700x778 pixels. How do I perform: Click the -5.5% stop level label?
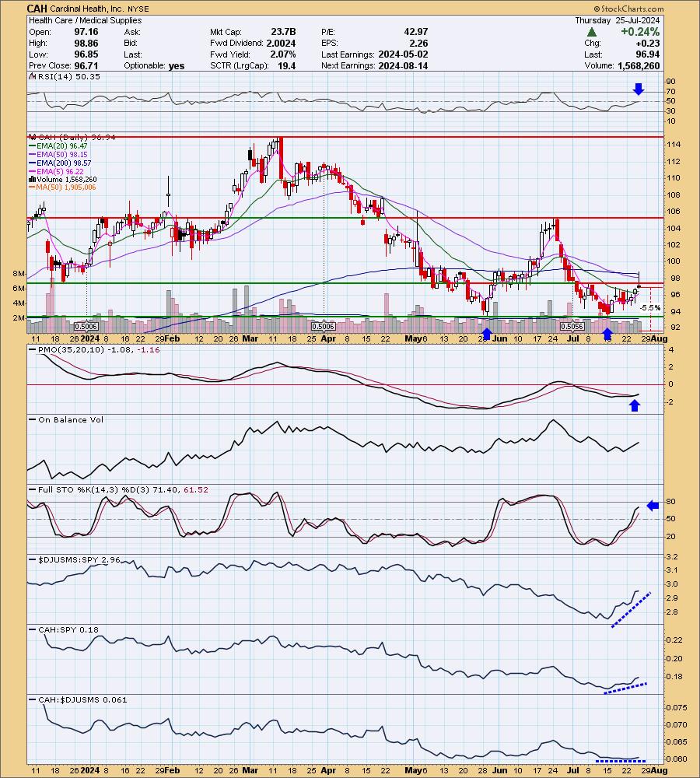[650, 308]
